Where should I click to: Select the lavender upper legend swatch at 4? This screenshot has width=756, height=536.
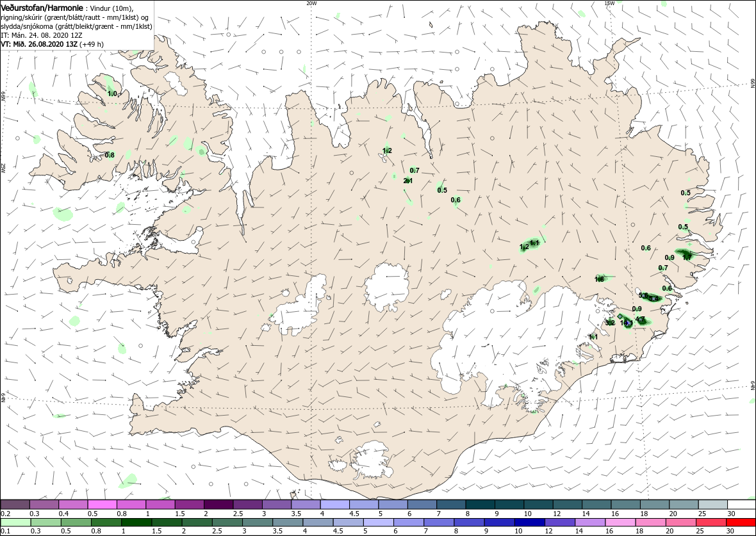[x=335, y=505]
